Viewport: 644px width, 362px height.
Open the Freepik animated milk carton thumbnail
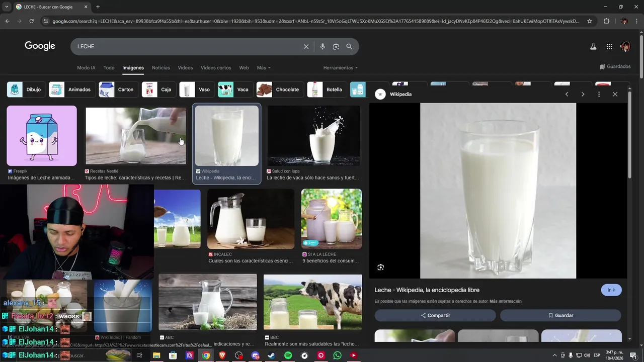(x=42, y=136)
